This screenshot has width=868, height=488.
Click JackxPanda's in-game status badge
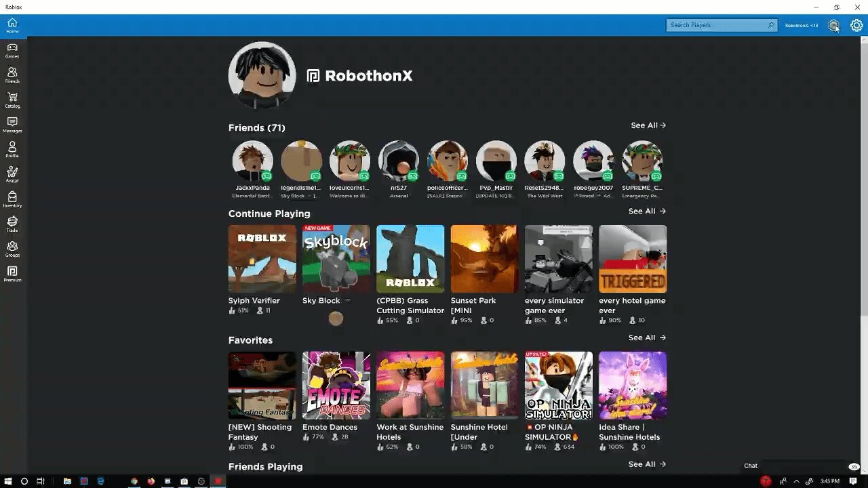(x=267, y=176)
